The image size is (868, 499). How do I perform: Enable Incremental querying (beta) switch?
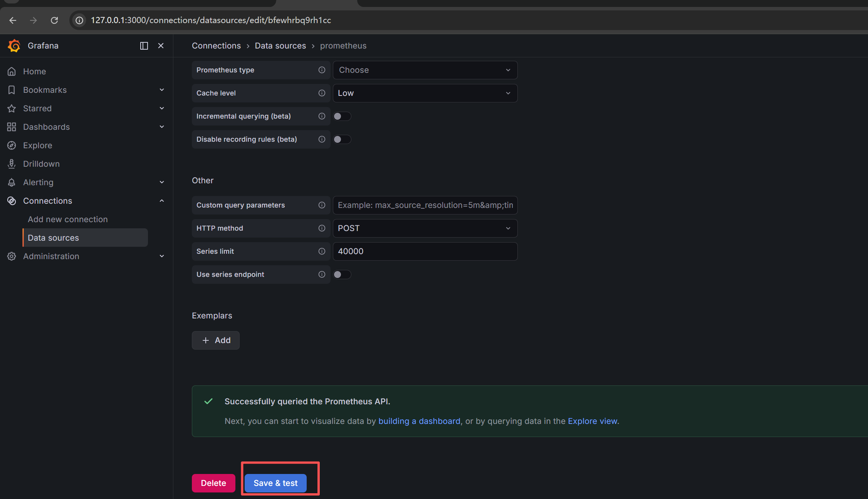[342, 116]
